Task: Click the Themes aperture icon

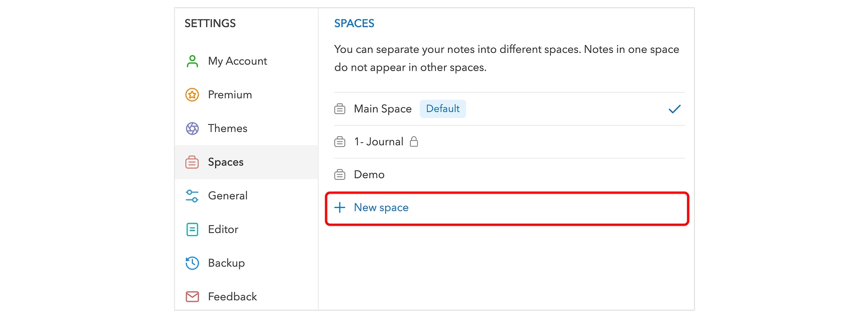Action: click(x=192, y=128)
